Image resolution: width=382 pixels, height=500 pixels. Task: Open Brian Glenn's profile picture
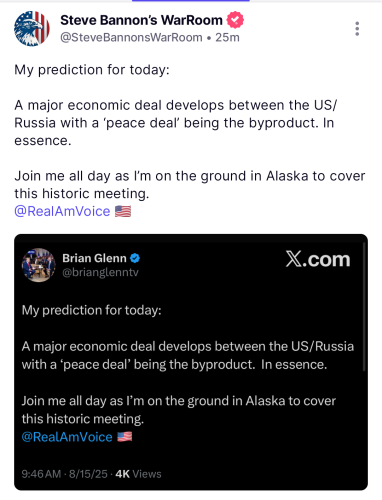[39, 265]
